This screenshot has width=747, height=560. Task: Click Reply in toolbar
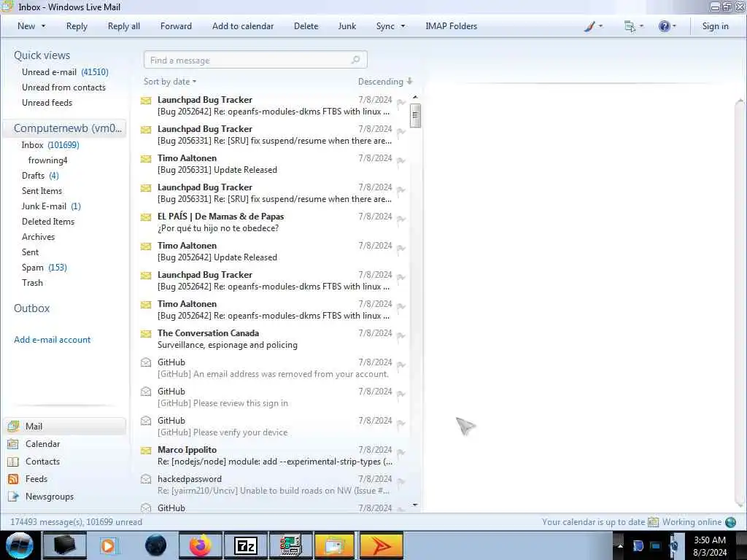pos(77,26)
